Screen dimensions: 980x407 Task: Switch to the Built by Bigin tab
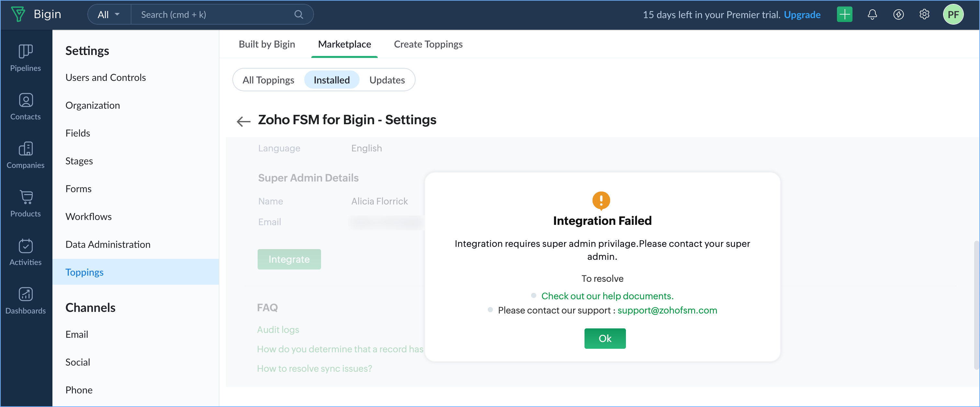pos(267,44)
